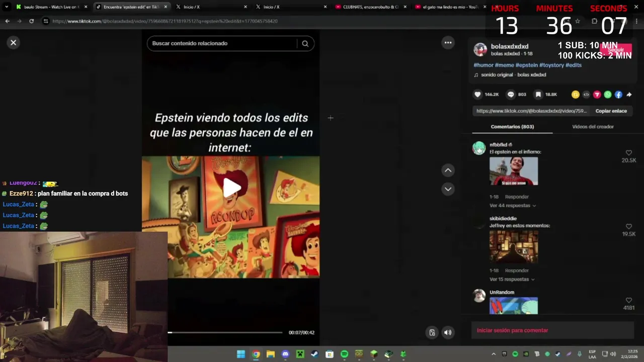Open File Explorer from taskbar
The width and height of the screenshot is (644, 362).
click(270, 354)
